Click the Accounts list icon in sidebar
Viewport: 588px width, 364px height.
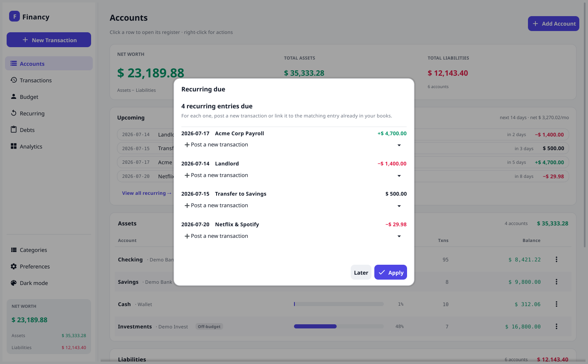point(14,63)
